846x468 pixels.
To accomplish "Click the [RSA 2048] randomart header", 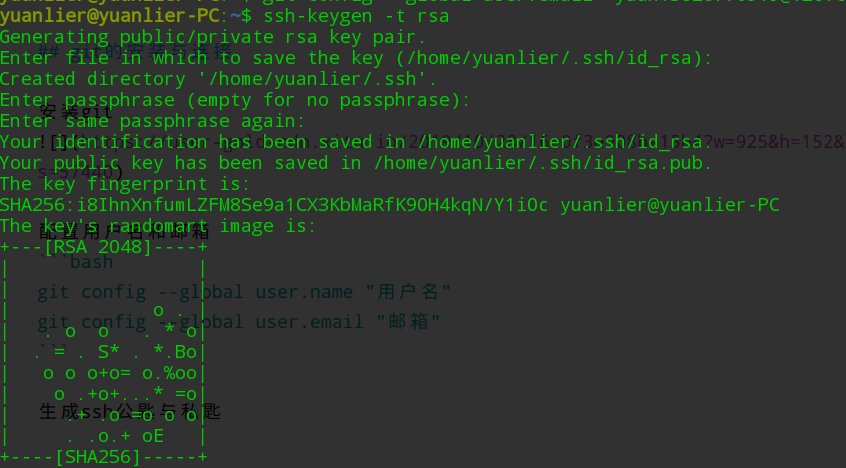I will (98, 248).
